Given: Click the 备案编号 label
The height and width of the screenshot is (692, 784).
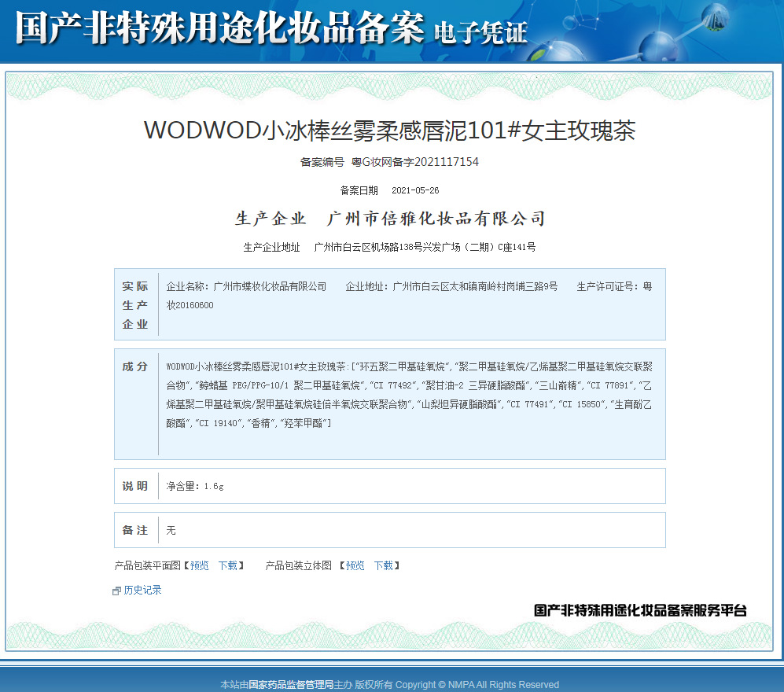Looking at the screenshot, I should [x=322, y=162].
